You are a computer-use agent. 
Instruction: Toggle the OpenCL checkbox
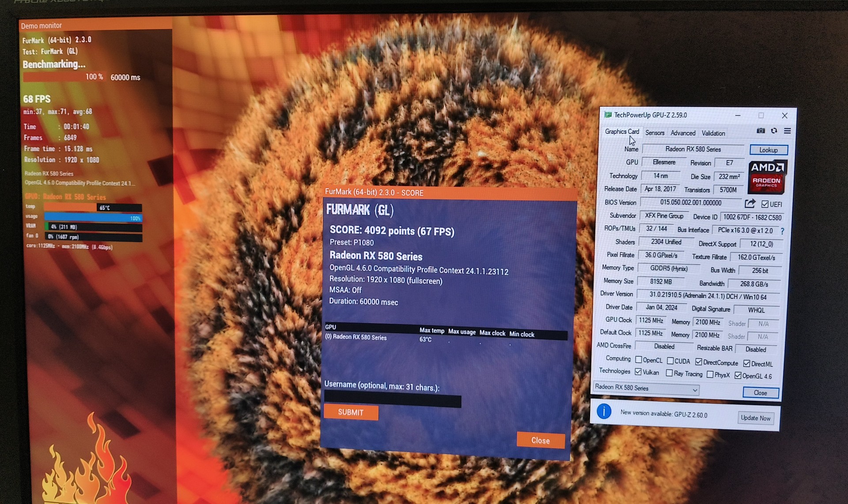tap(638, 360)
